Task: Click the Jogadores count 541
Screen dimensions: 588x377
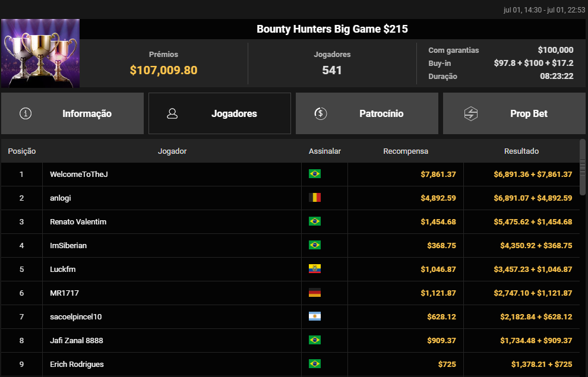Action: pyautogui.click(x=332, y=70)
